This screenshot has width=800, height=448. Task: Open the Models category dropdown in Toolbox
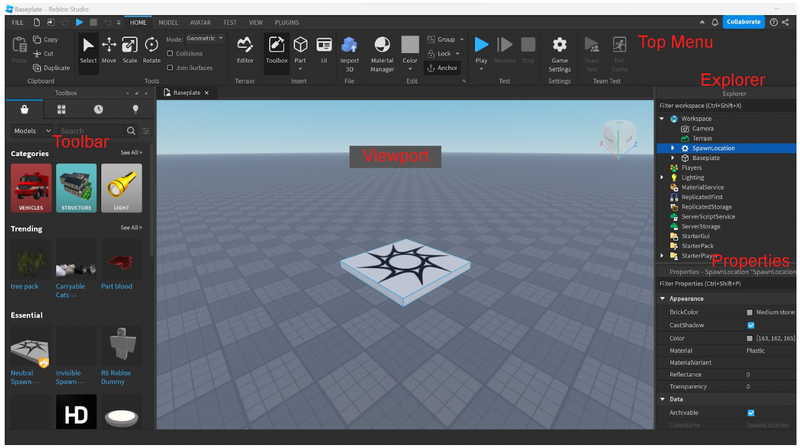[x=30, y=131]
